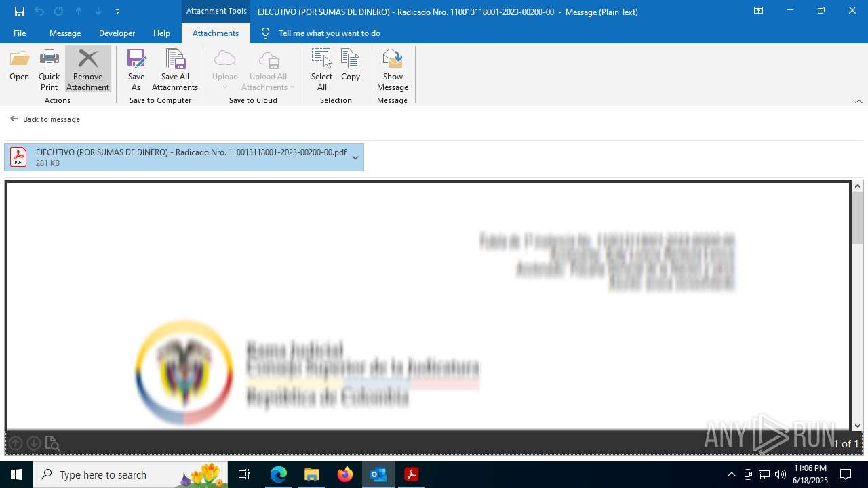Open find tool in PDF preview toolbar
The image size is (868, 488).
tap(52, 443)
